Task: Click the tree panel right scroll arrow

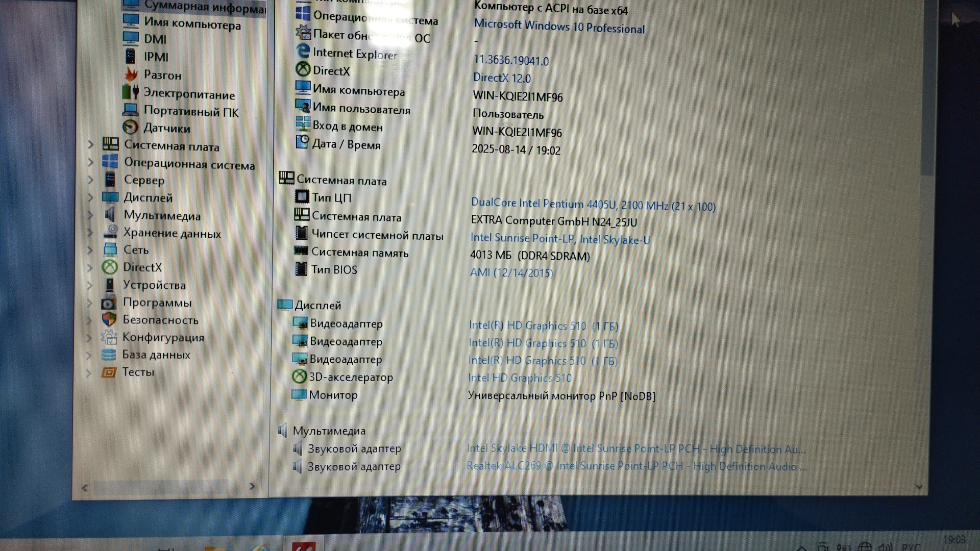Action: tap(252, 486)
